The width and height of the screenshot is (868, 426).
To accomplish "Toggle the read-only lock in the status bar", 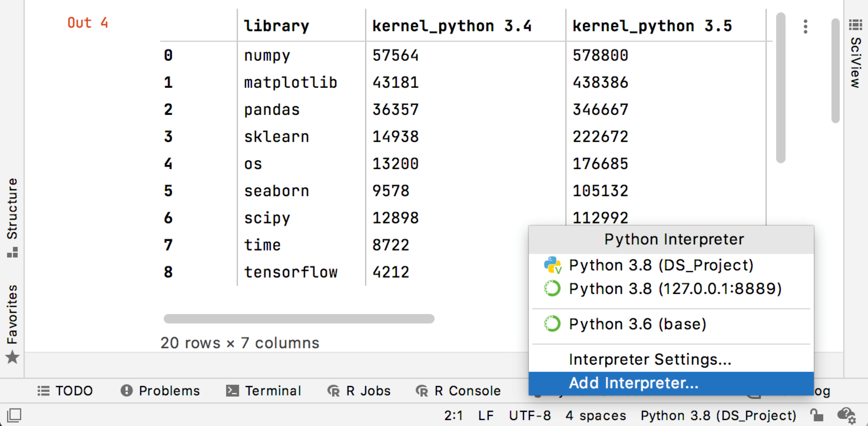I will click(816, 415).
